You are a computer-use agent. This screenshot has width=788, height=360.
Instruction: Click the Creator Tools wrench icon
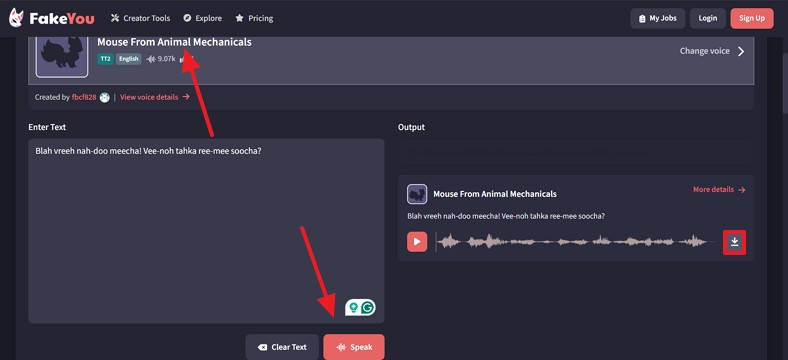coord(115,18)
